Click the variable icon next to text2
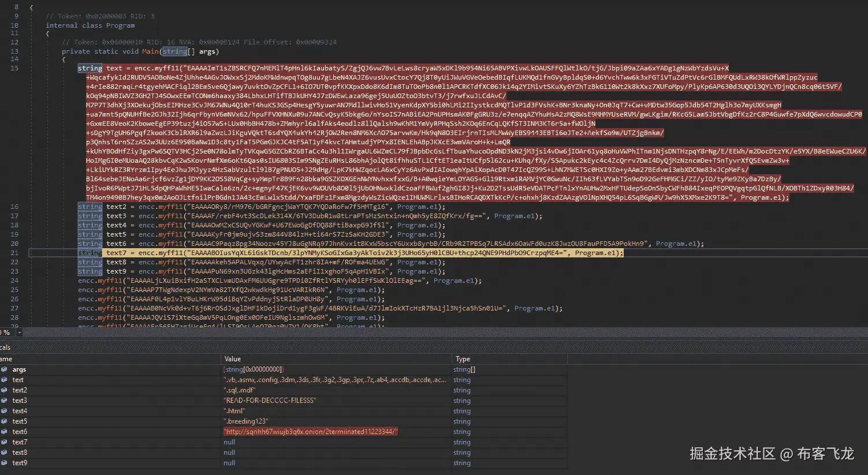Screen dimensions: 868x475 coord(4,390)
